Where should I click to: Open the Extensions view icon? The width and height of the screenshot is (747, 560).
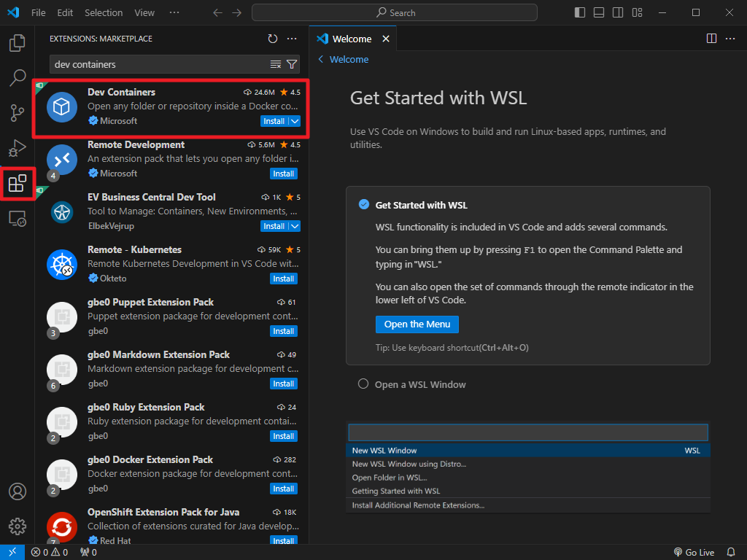point(18,183)
